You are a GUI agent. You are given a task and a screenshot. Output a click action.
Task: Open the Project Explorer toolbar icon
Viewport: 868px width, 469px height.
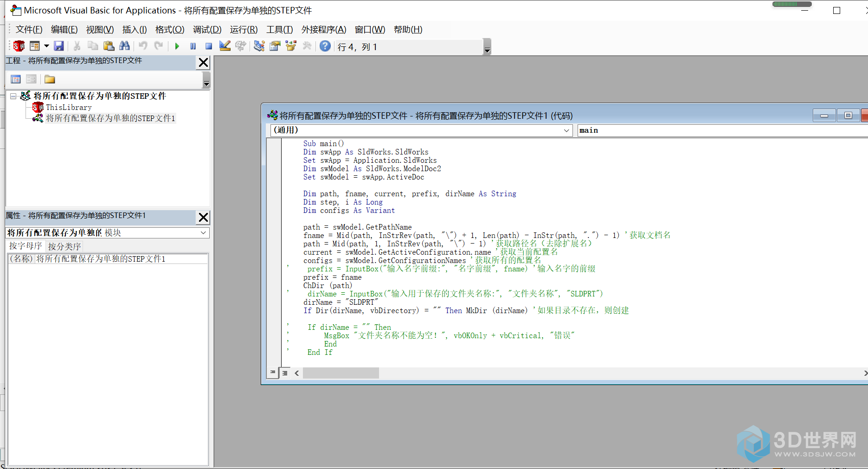click(259, 46)
